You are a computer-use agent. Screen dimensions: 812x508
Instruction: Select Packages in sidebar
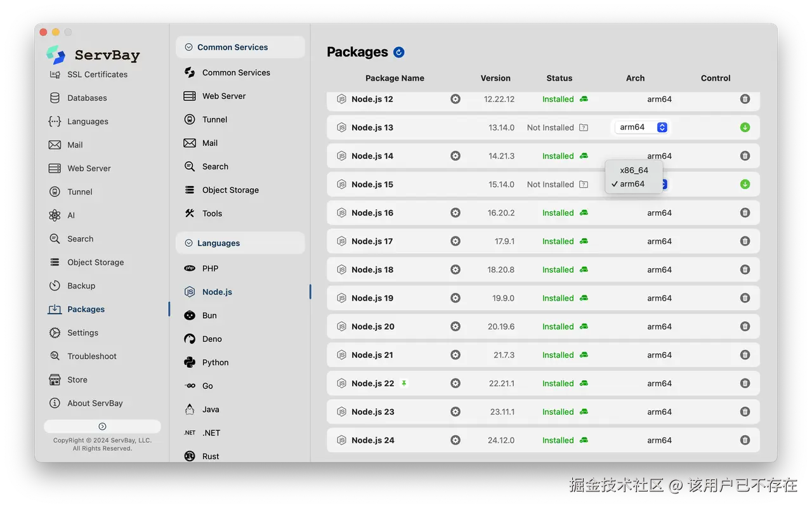77,309
